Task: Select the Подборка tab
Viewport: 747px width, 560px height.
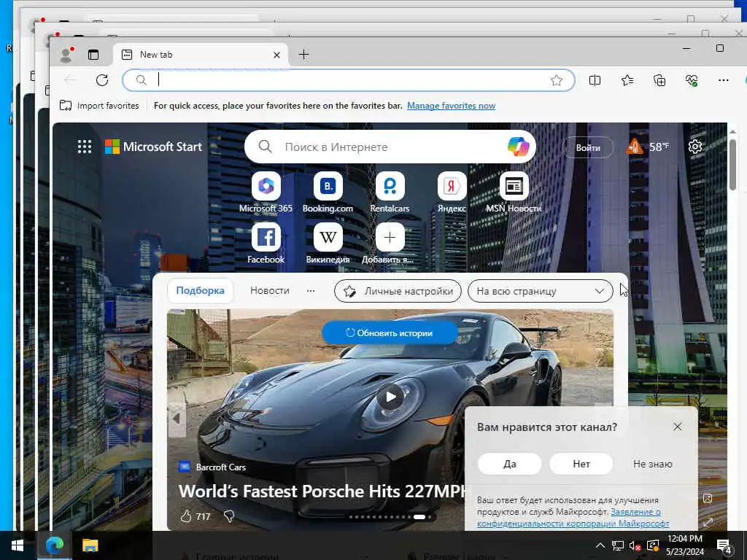Action: [x=200, y=290]
